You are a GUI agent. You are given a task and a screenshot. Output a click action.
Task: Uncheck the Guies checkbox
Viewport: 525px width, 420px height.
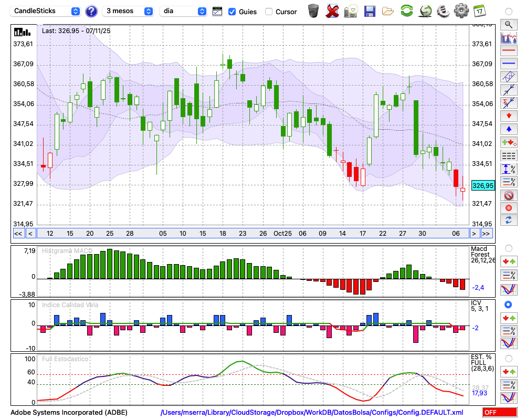[x=232, y=12]
